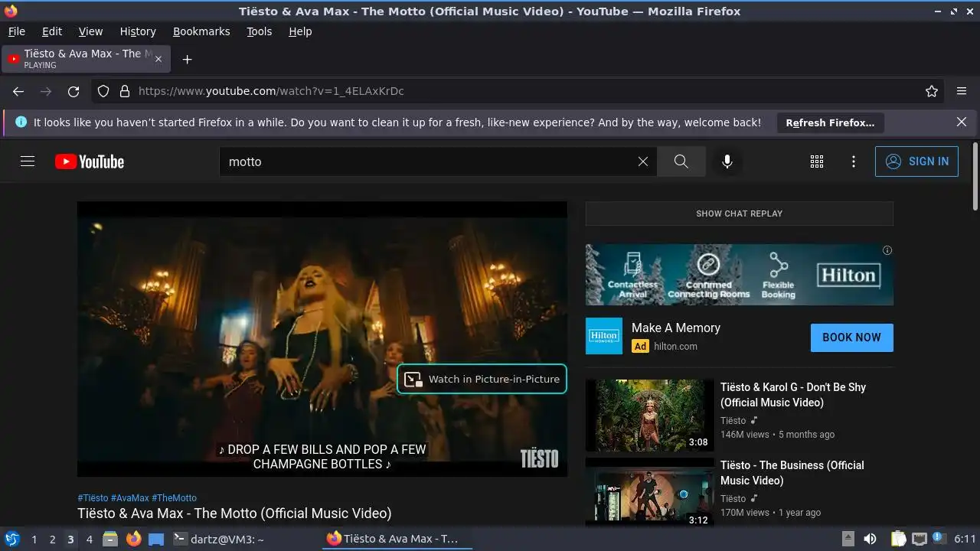Switch to workspace 1
Image resolution: width=980 pixels, height=551 pixels.
click(34, 539)
